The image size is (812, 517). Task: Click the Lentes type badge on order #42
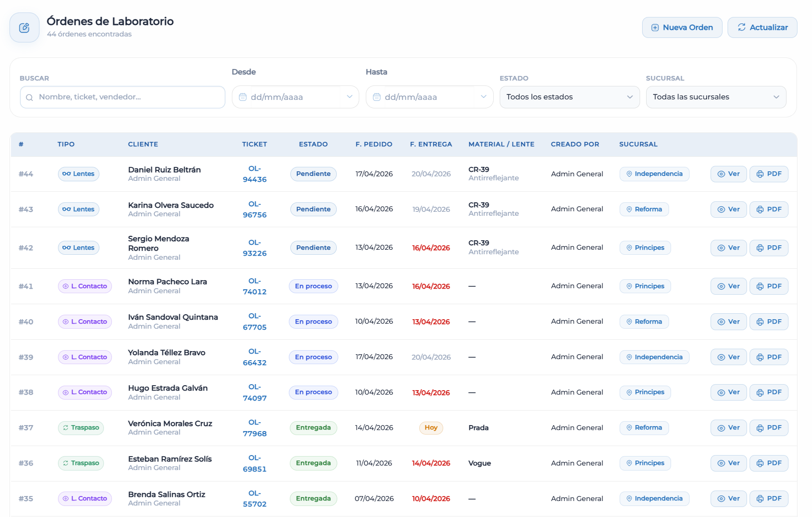(78, 248)
